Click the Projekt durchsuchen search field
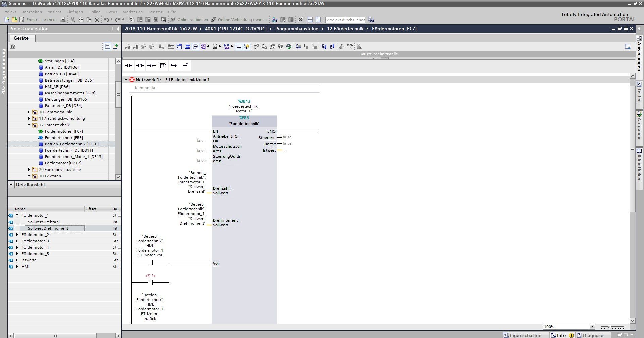Screen dimensions: 644x338 345,20
